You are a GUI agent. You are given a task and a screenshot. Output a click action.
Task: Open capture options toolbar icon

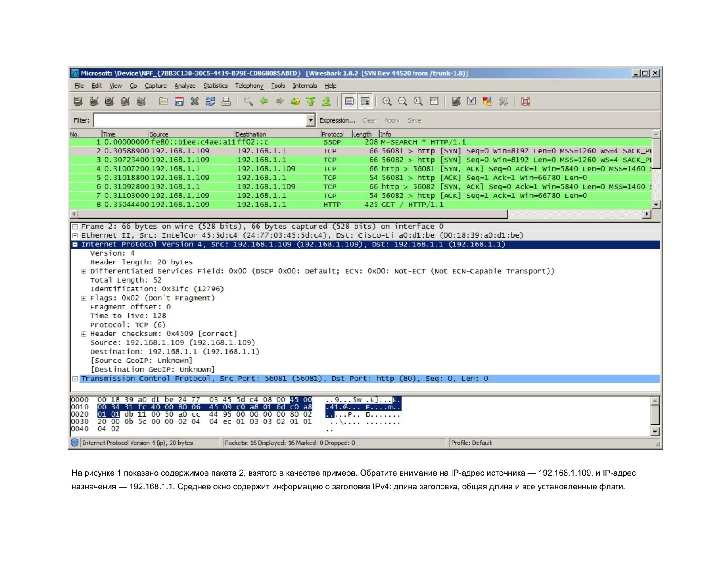point(94,101)
